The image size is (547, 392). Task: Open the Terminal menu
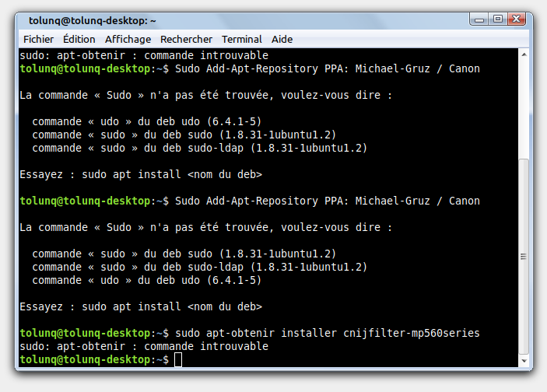click(242, 40)
